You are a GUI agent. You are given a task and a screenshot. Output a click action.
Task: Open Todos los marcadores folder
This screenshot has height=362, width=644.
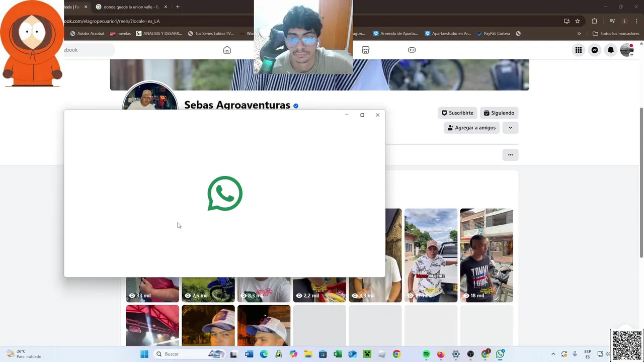(x=616, y=34)
